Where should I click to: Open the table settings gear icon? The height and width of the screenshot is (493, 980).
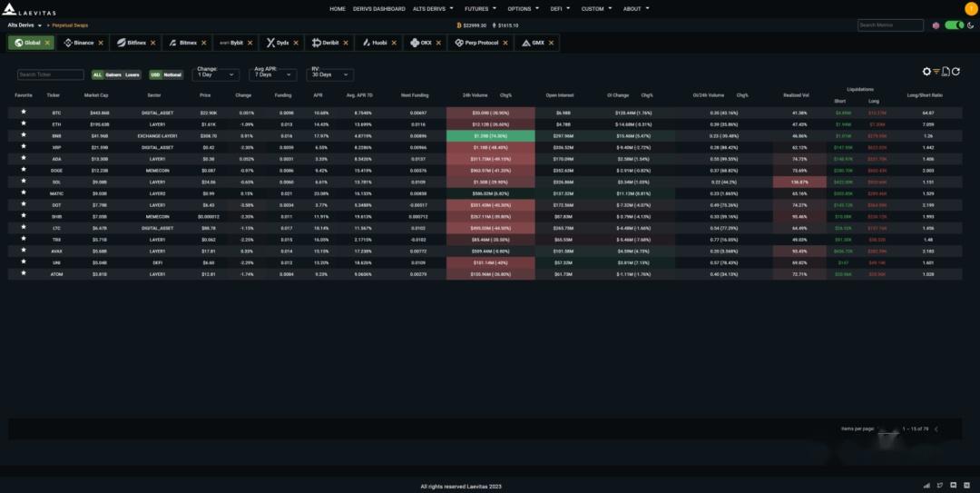[926, 72]
